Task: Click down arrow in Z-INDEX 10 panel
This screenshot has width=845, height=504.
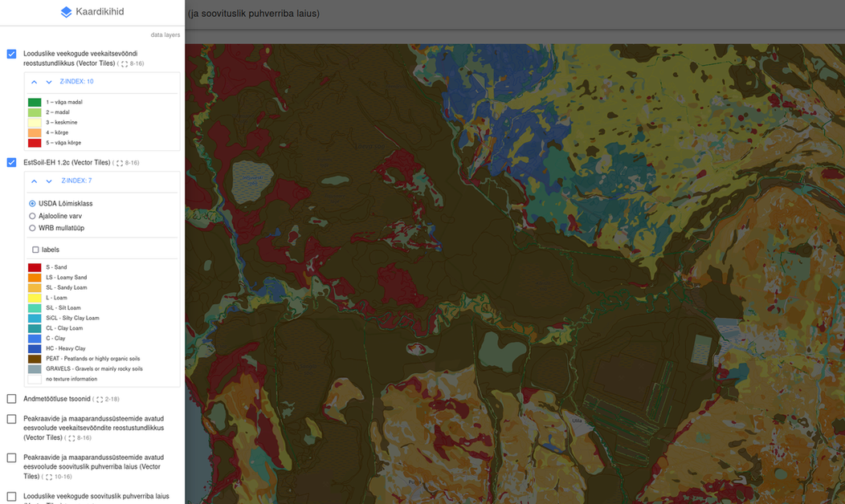Action: 48,82
